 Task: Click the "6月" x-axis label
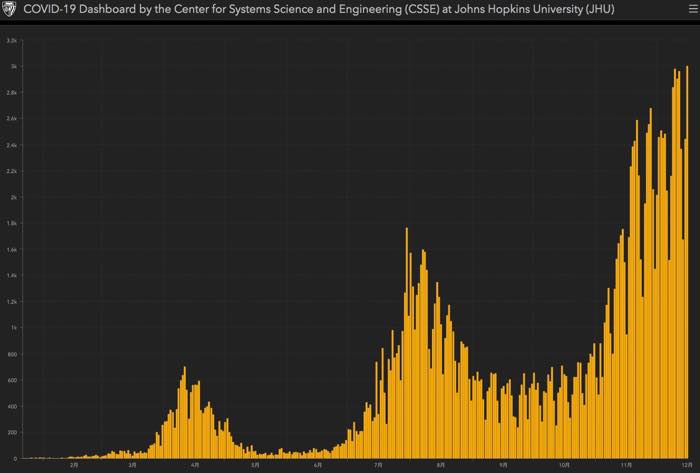point(317,465)
